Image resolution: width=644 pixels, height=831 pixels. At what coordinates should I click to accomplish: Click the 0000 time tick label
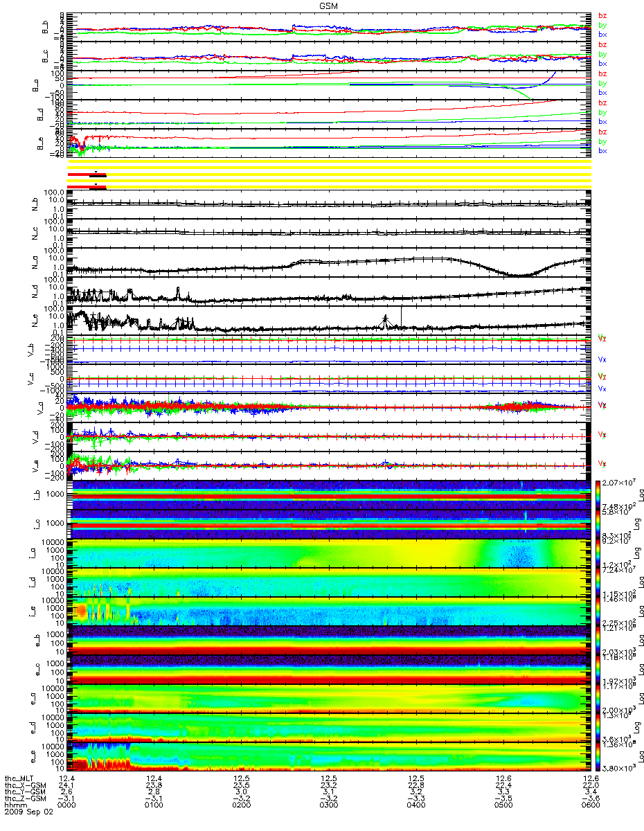(66, 805)
